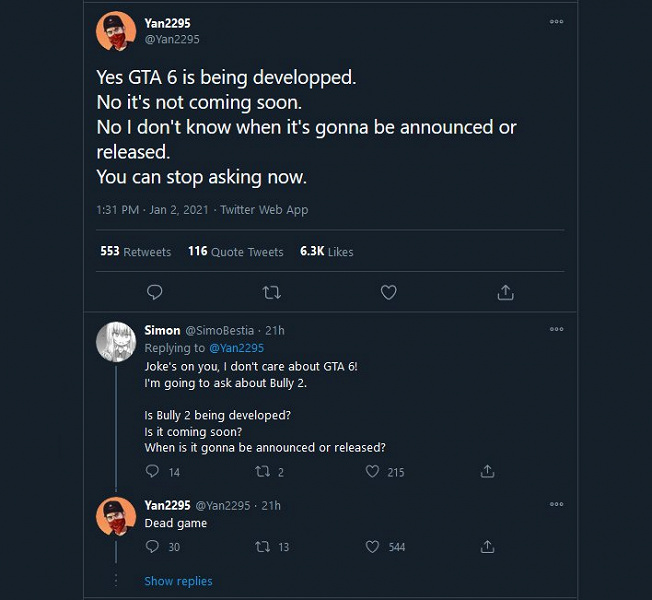Image resolution: width=652 pixels, height=600 pixels.
Task: Like the "Dead game" reply
Action: coord(372,547)
